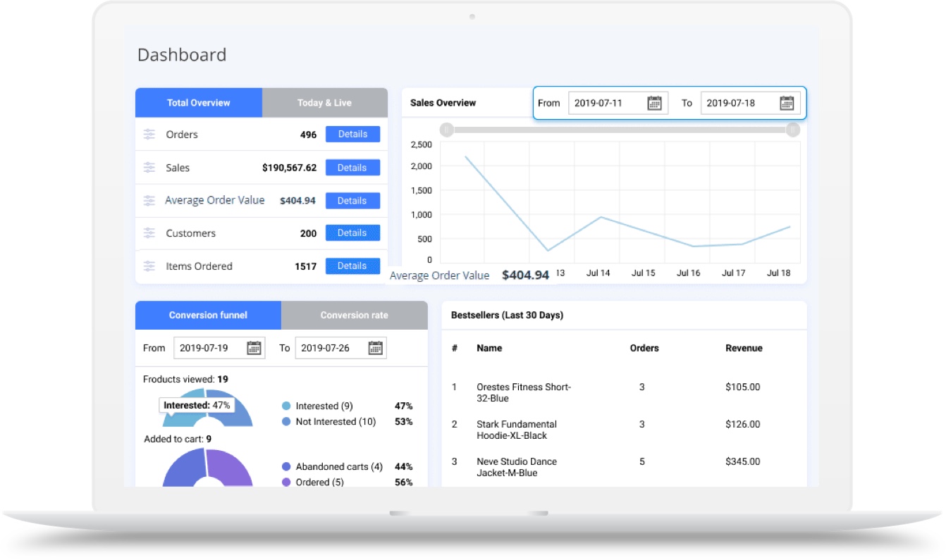Click the $190,567.62 sales value
This screenshot has width=946, height=560.
pos(289,168)
